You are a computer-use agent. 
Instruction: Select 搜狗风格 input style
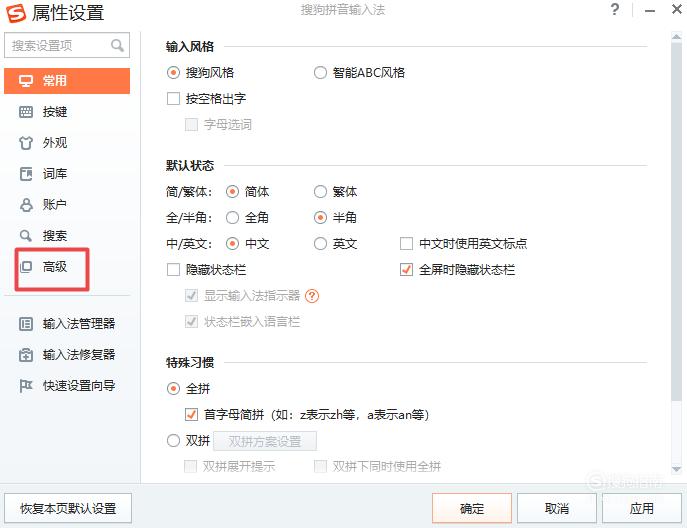174,73
